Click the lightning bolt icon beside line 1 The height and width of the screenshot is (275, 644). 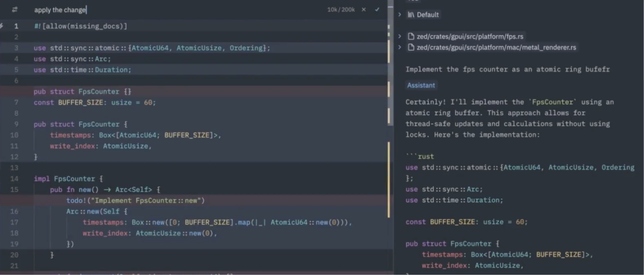pyautogui.click(x=2, y=26)
